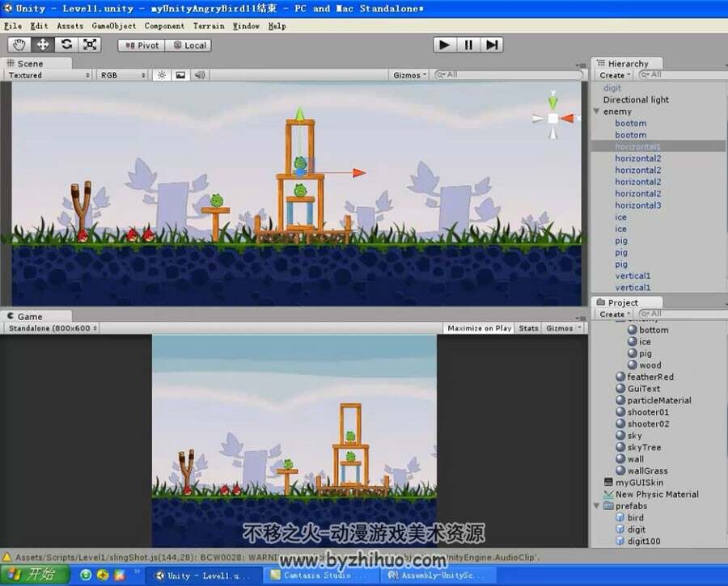Open the File menu

[x=13, y=26]
